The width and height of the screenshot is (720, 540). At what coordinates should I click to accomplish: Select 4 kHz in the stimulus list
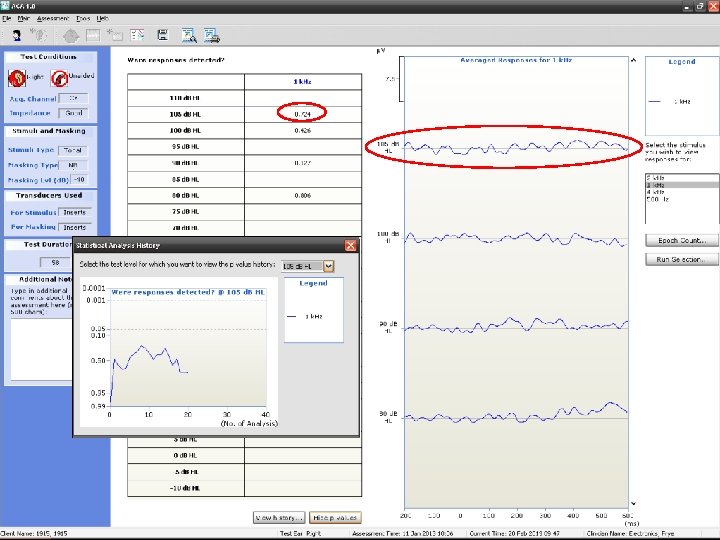click(x=681, y=192)
